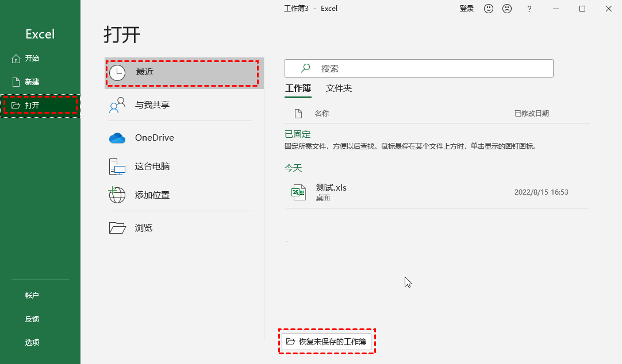Image resolution: width=622 pixels, height=364 pixels.
Task: Open help with the question mark icon
Action: tap(529, 9)
